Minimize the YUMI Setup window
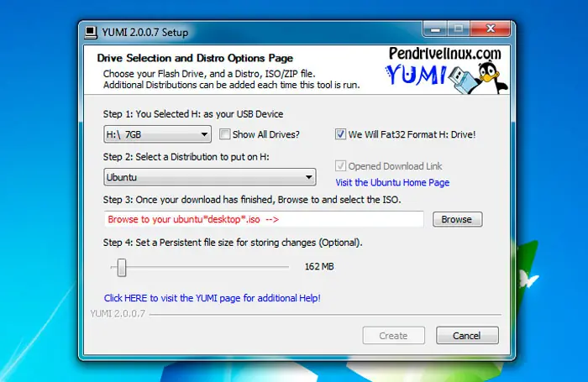The height and width of the screenshot is (382, 588). pos(435,29)
